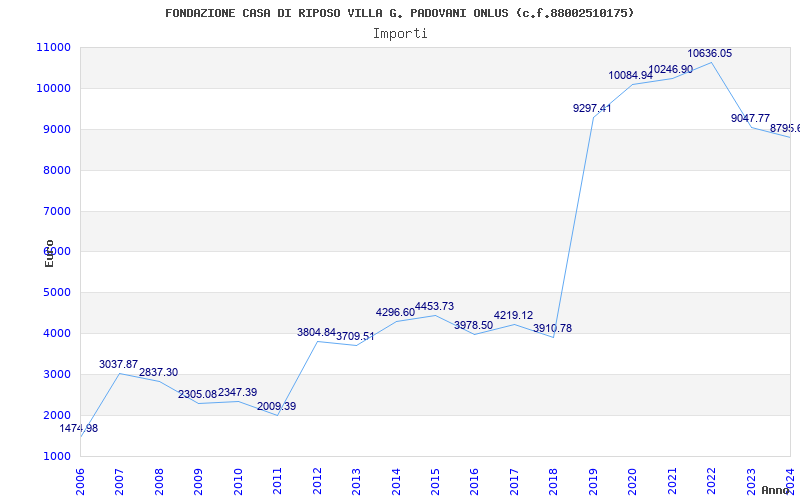Viewport: 800px width, 500px height.
Task: Click data label 4219.12
Action: (x=513, y=316)
